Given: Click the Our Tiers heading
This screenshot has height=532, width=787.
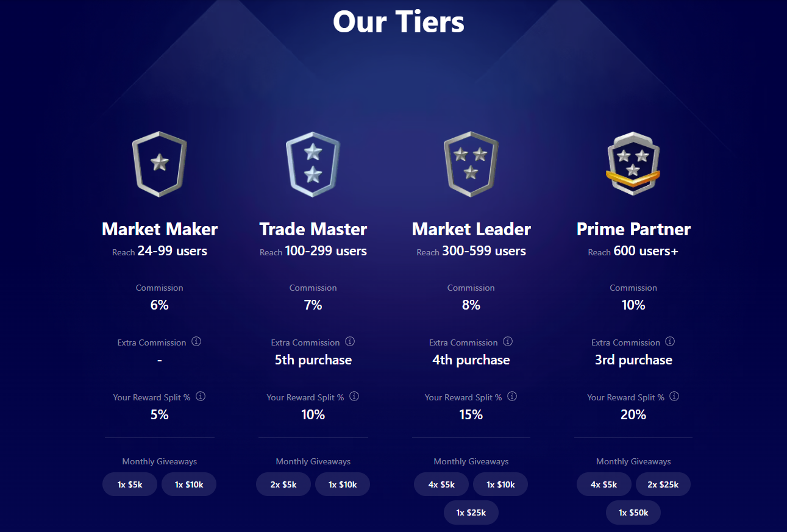Looking at the screenshot, I should pyautogui.click(x=398, y=22).
